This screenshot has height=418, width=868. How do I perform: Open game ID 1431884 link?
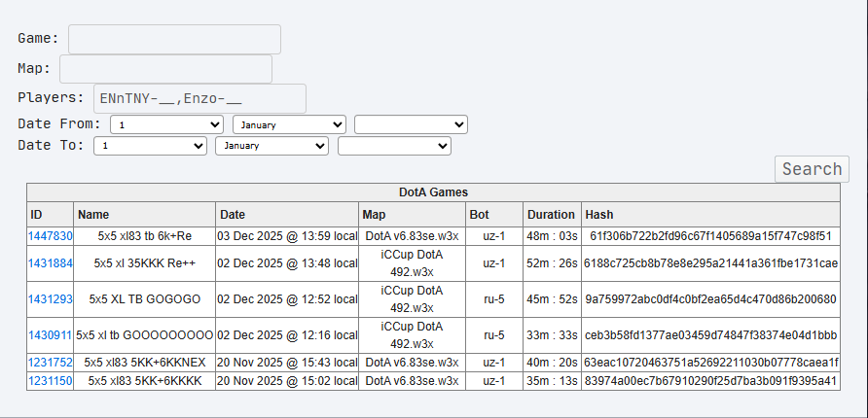(x=51, y=263)
